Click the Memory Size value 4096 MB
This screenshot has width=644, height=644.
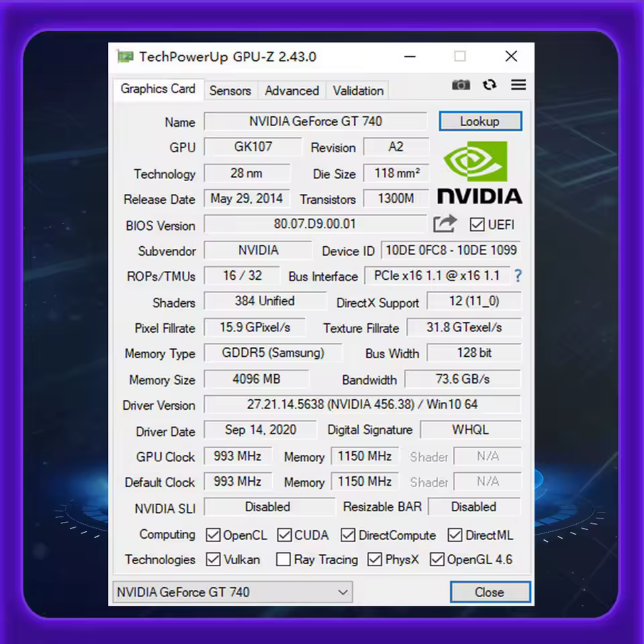[x=256, y=378]
